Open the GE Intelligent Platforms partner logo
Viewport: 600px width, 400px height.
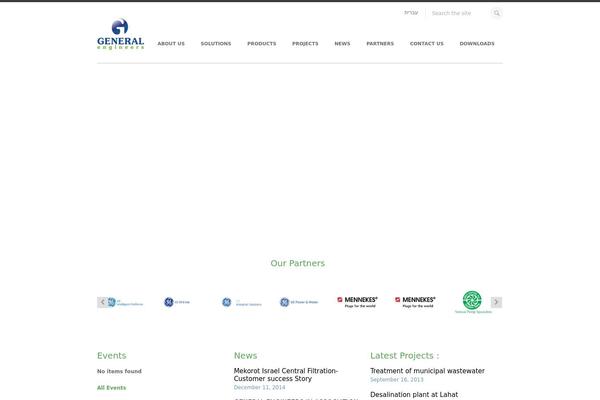tap(126, 302)
